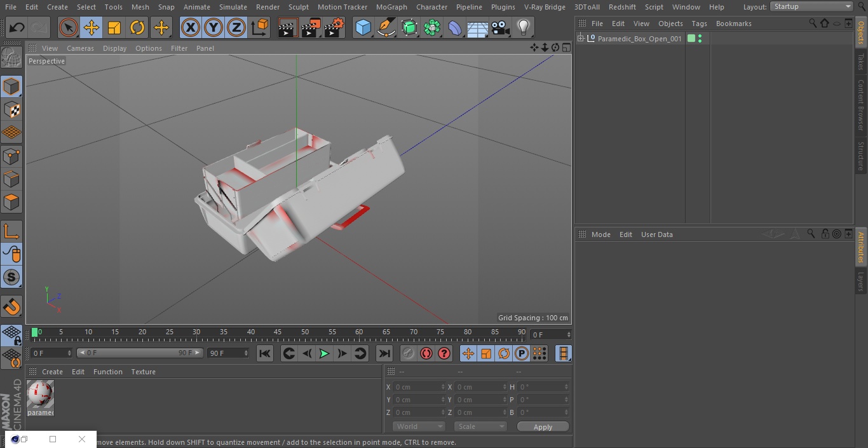The width and height of the screenshot is (868, 448).
Task: Activate the Move tool in top toolbar
Action: [x=92, y=27]
